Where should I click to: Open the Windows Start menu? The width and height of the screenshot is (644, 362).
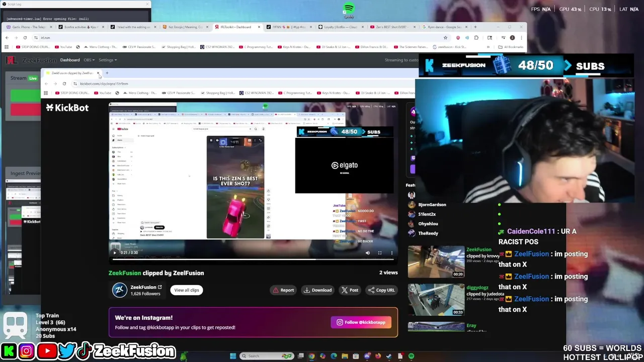(x=233, y=356)
